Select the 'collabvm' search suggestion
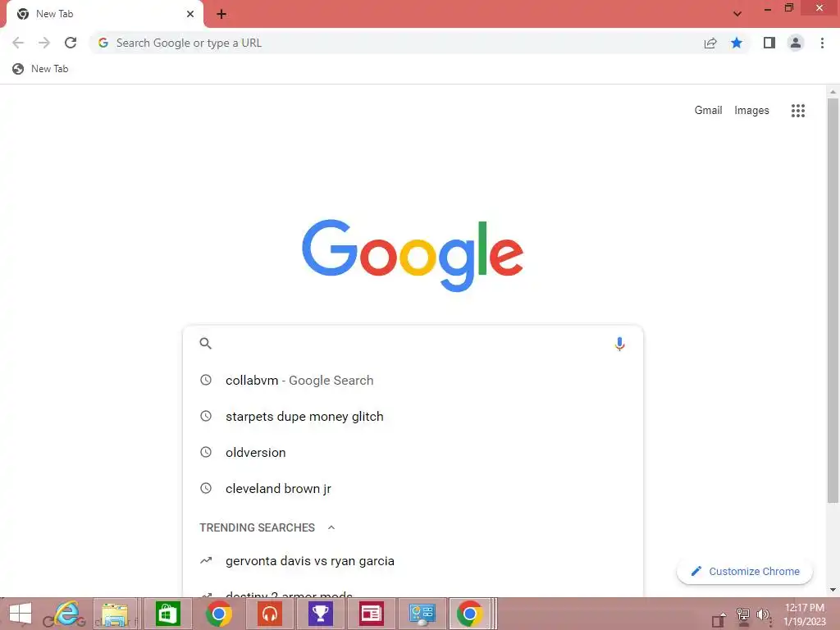 coord(413,381)
